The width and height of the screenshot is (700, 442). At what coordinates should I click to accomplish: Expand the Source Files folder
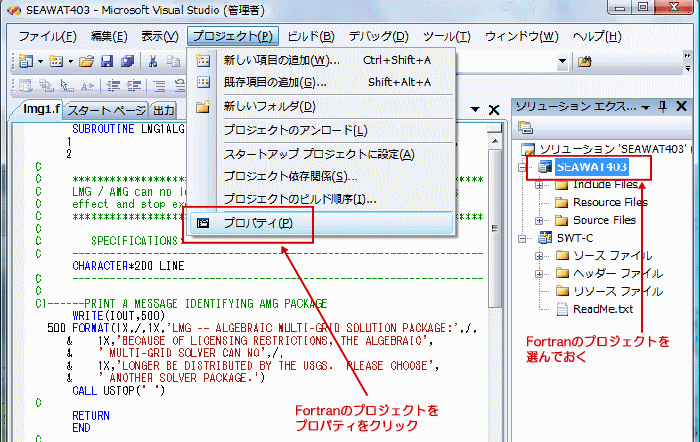(x=540, y=221)
